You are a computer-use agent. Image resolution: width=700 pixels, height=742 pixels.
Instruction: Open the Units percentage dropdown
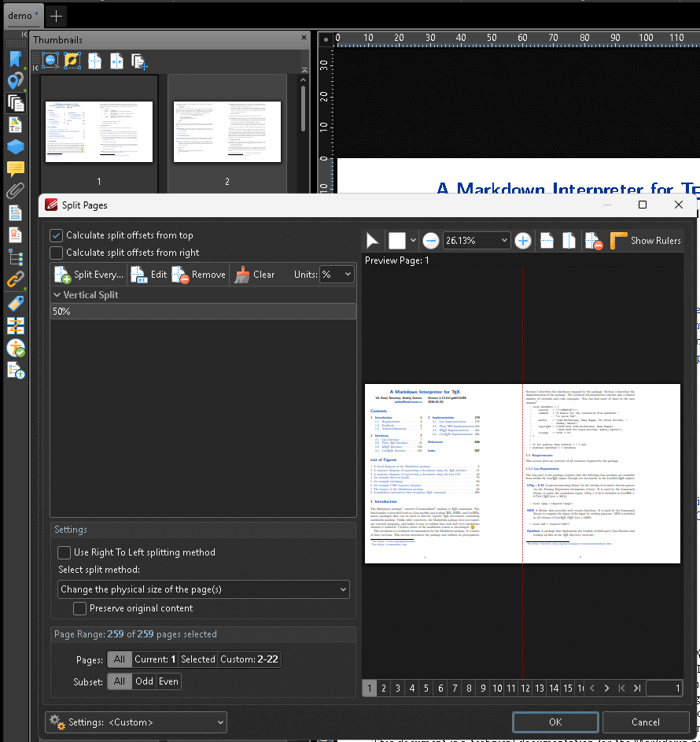tap(337, 275)
